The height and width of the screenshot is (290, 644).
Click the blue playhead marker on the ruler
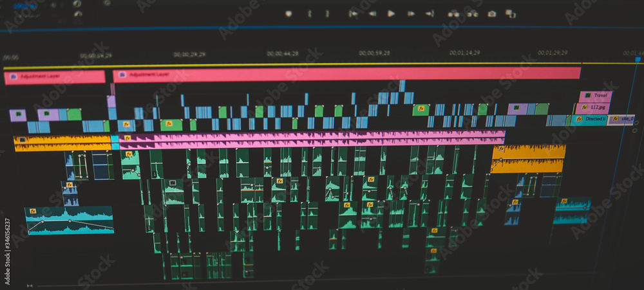[x=638, y=59]
